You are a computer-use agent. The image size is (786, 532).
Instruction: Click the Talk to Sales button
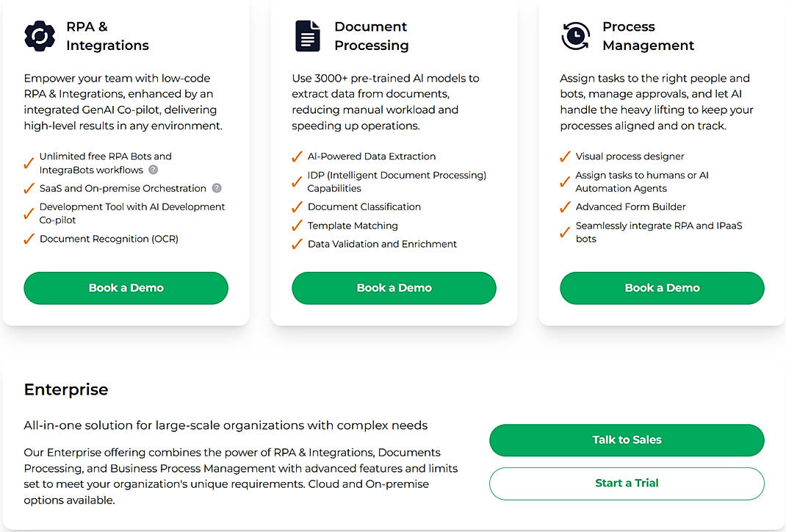click(627, 440)
